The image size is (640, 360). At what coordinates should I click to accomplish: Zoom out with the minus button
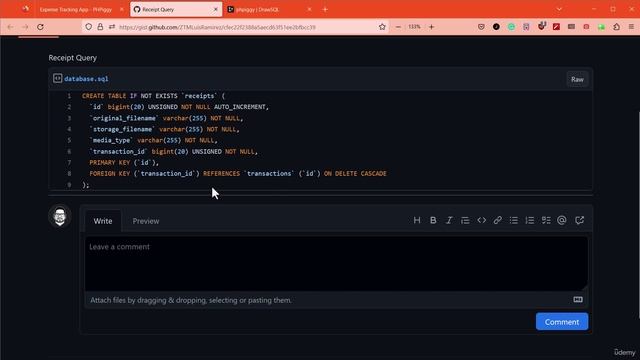(398, 27)
